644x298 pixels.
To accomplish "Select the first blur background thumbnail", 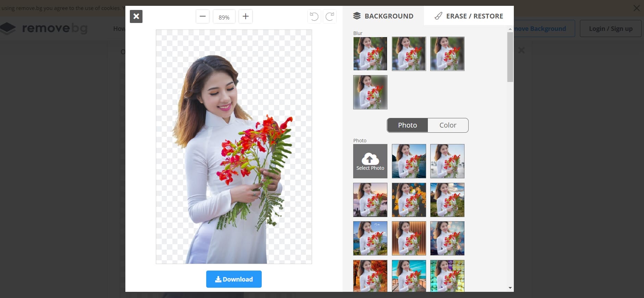I will point(370,54).
